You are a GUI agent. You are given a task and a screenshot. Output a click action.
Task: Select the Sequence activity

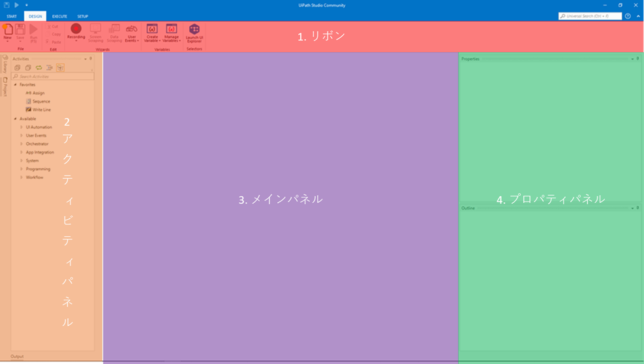pos(38,101)
